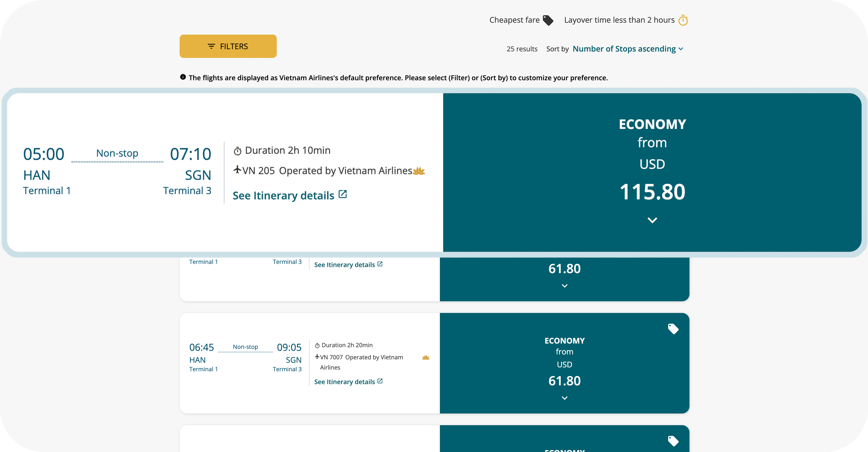Image resolution: width=868 pixels, height=452 pixels.
Task: Click the tag icon on bottom Economy card
Action: click(673, 441)
